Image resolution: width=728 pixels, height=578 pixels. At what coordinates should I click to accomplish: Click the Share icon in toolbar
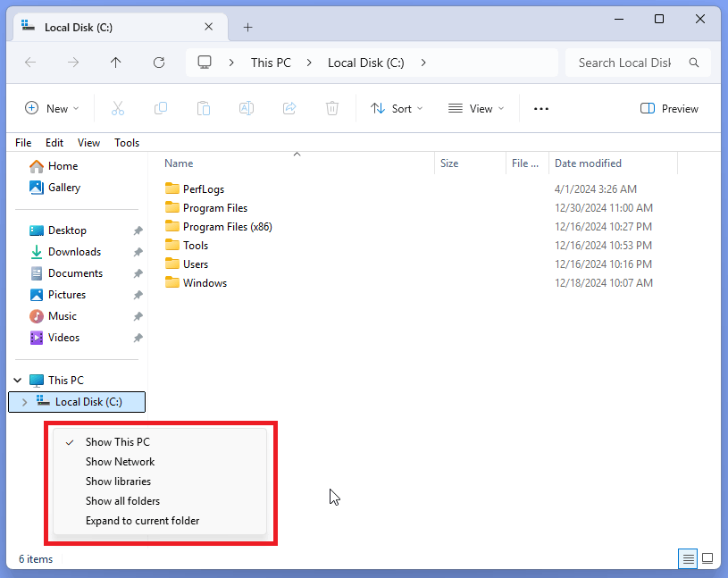289,109
